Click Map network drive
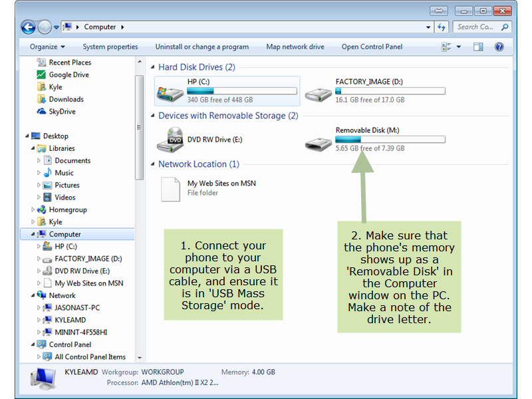 [x=295, y=47]
